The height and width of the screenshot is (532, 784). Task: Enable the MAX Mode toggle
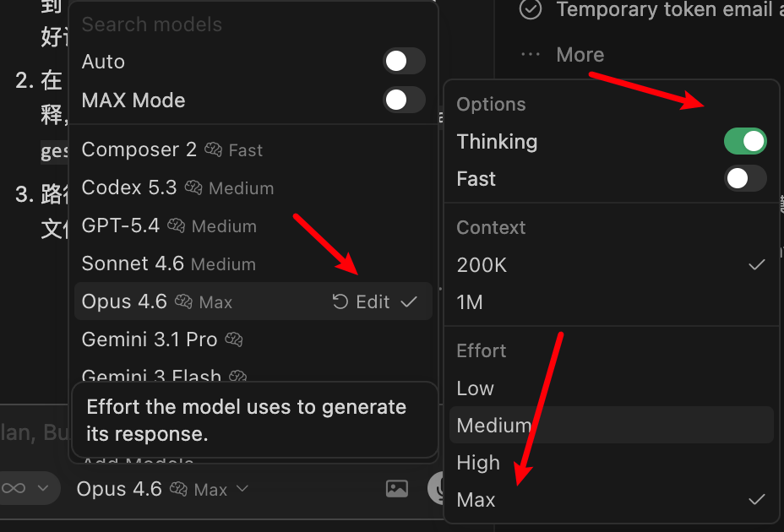[404, 100]
